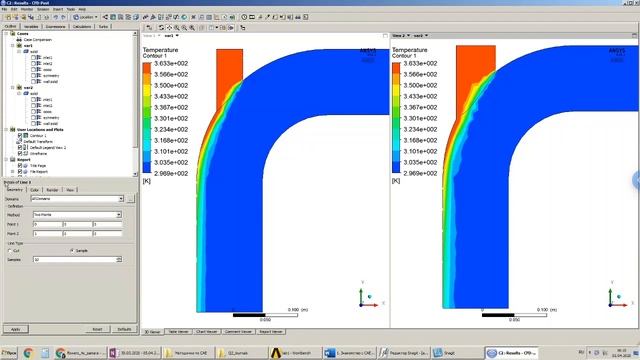This screenshot has width=640, height=360.
Task: Click the Probe toolbar icon
Action: tap(267, 17)
